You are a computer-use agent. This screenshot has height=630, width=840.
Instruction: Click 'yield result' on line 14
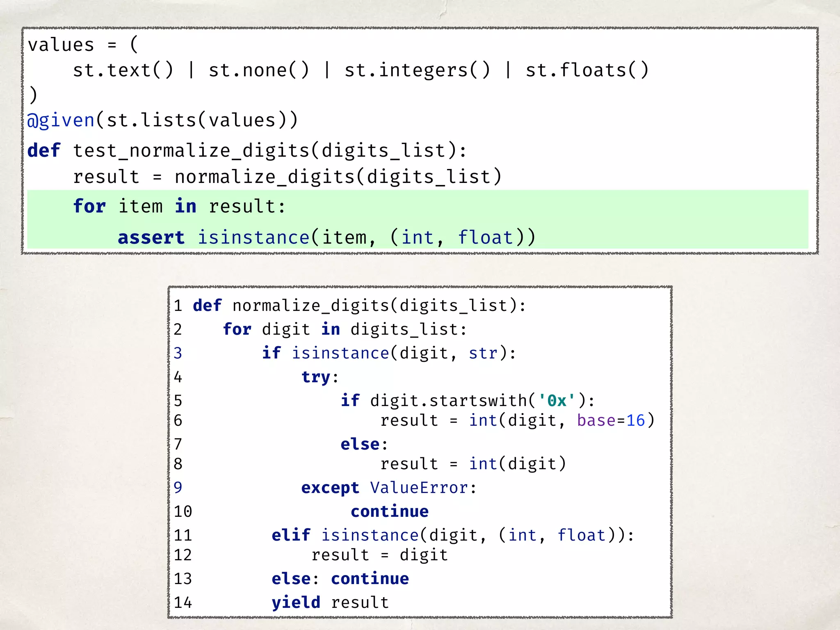click(330, 603)
